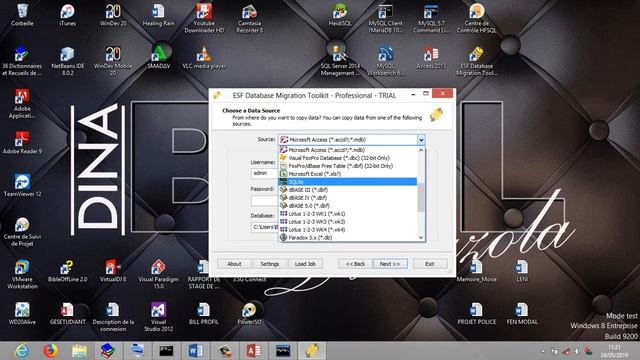Choose FoxPro/dBase Free Table (*.dbf) option
The height and width of the screenshot is (360, 640).
(348, 166)
